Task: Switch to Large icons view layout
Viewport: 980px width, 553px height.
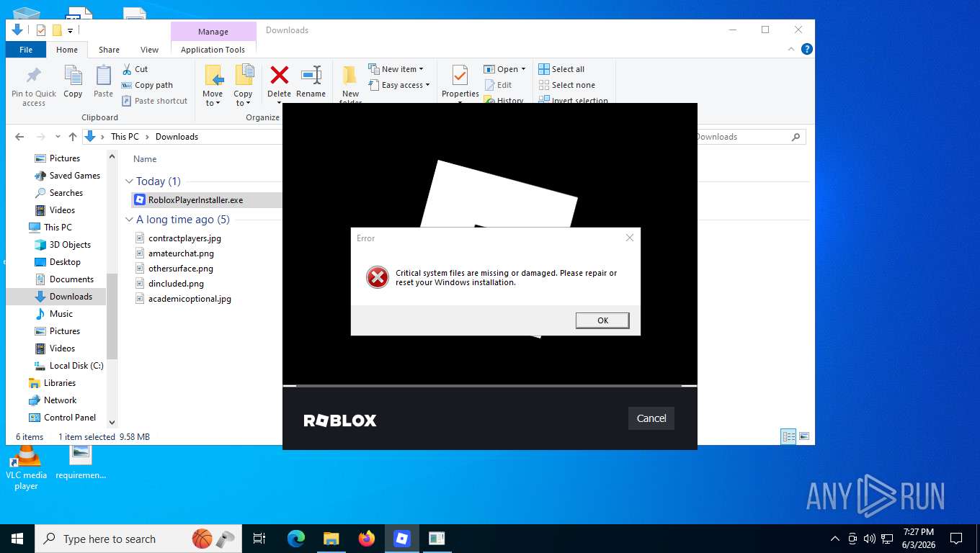Action: [x=804, y=436]
